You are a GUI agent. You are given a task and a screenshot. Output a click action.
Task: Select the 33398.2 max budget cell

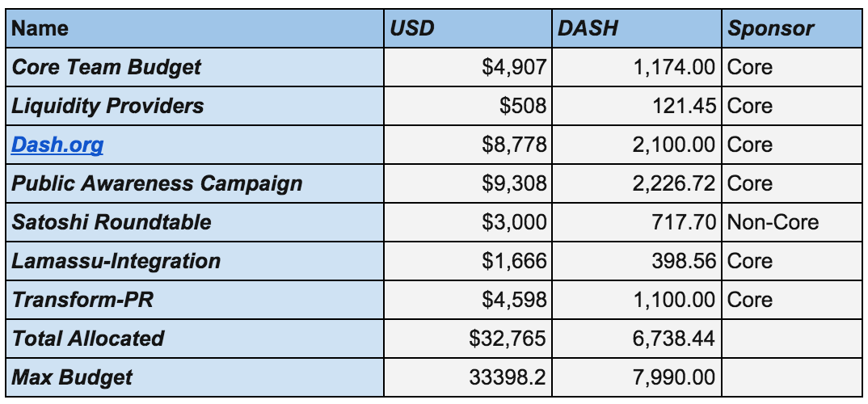[x=468, y=377]
